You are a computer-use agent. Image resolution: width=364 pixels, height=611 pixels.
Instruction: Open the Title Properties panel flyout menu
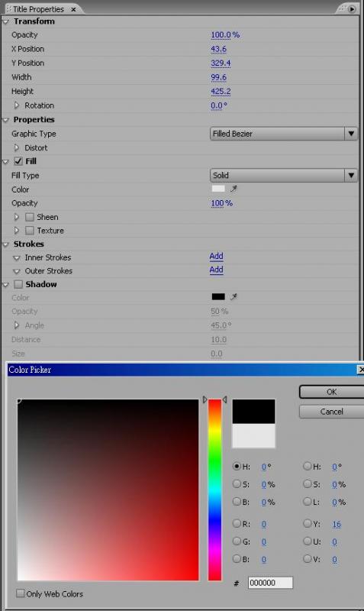tap(352, 8)
